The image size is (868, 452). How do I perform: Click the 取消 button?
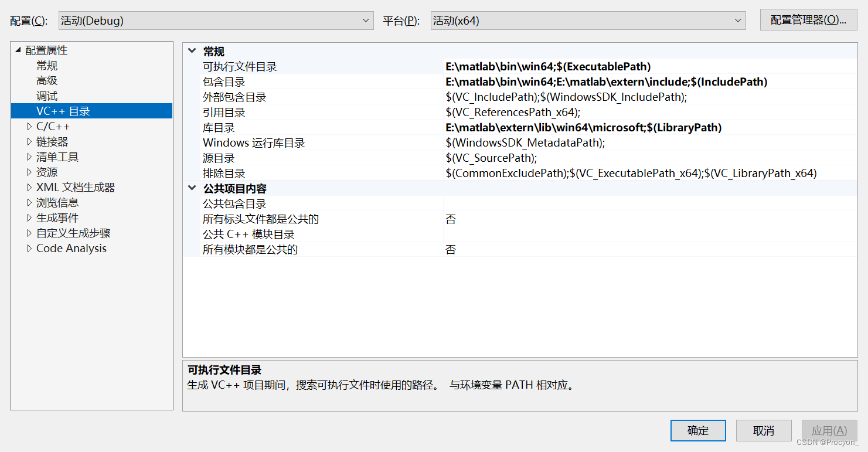pyautogui.click(x=763, y=430)
